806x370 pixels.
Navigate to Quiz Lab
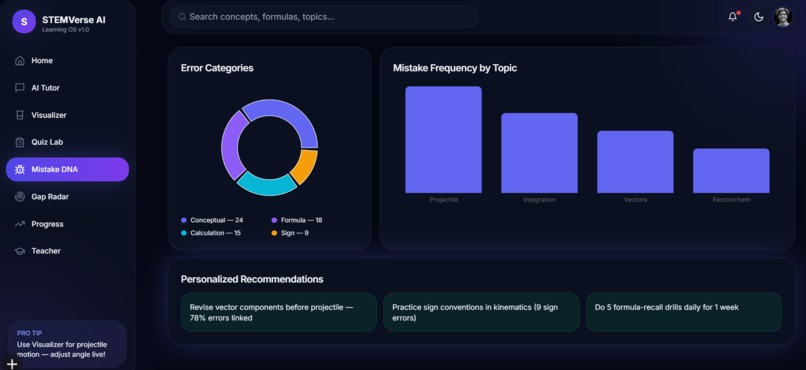pos(67,142)
